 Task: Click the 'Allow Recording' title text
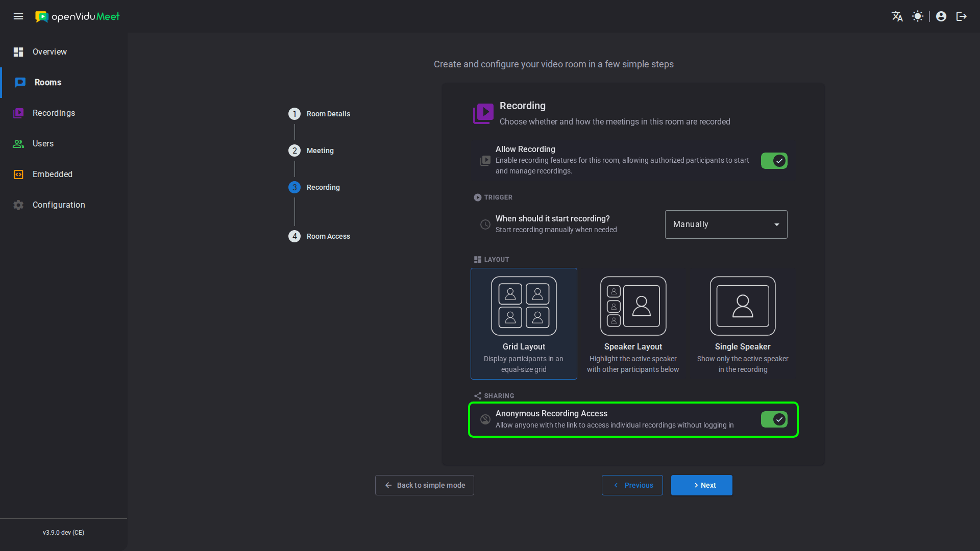[x=525, y=149]
